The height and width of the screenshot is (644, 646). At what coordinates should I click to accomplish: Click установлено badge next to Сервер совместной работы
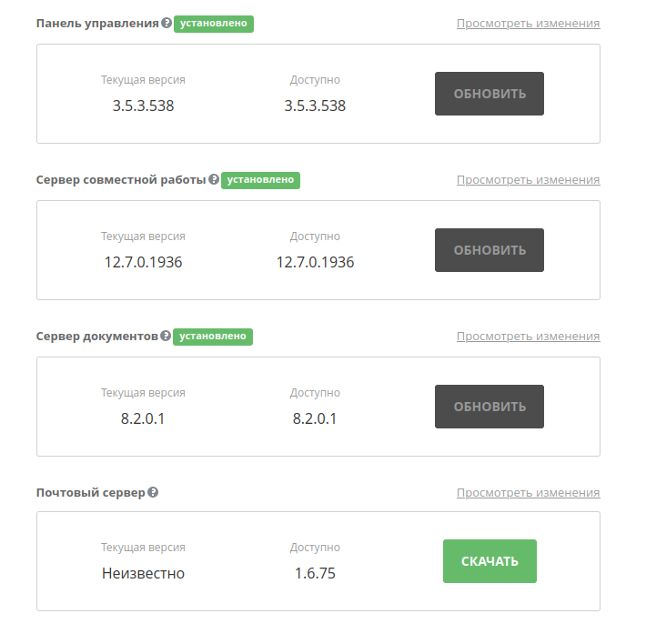[x=260, y=180]
